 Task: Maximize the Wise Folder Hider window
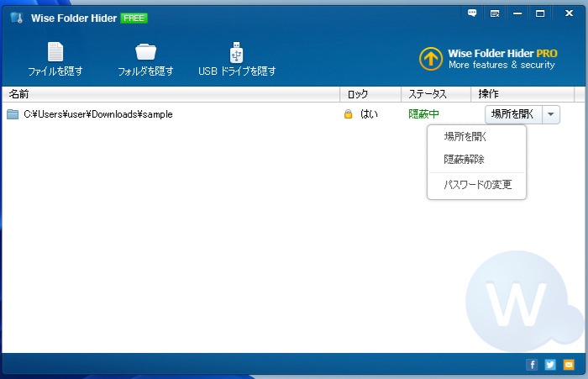[540, 13]
